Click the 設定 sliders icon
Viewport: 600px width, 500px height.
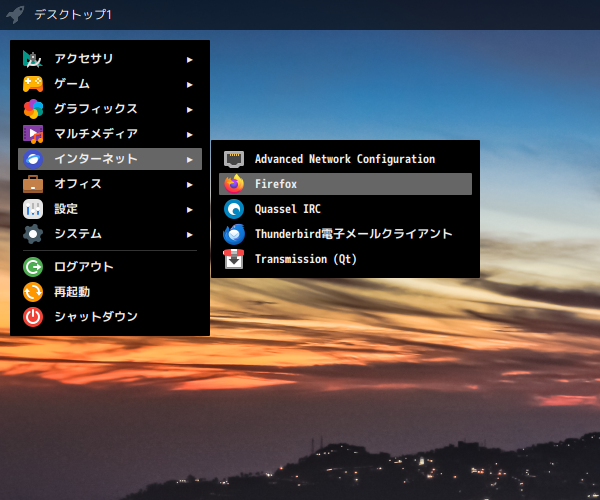[x=33, y=209]
